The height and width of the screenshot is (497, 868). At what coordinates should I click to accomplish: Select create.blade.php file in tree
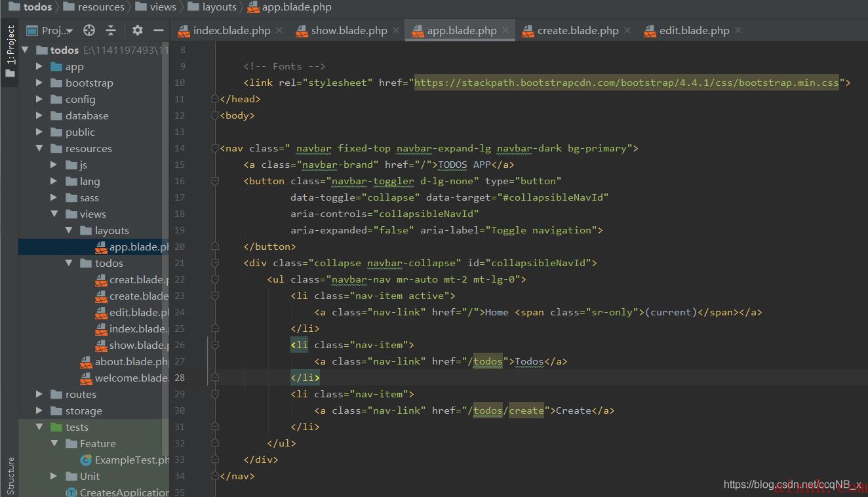click(132, 296)
